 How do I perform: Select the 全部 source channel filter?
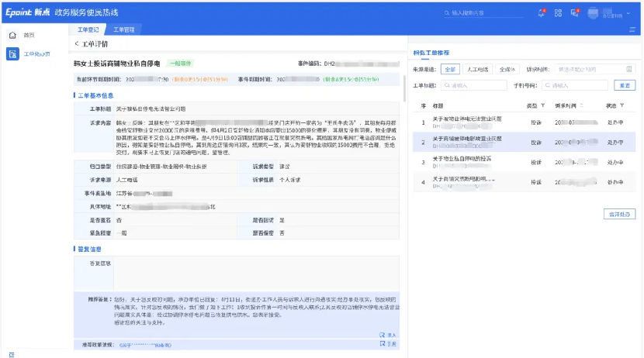[450, 69]
